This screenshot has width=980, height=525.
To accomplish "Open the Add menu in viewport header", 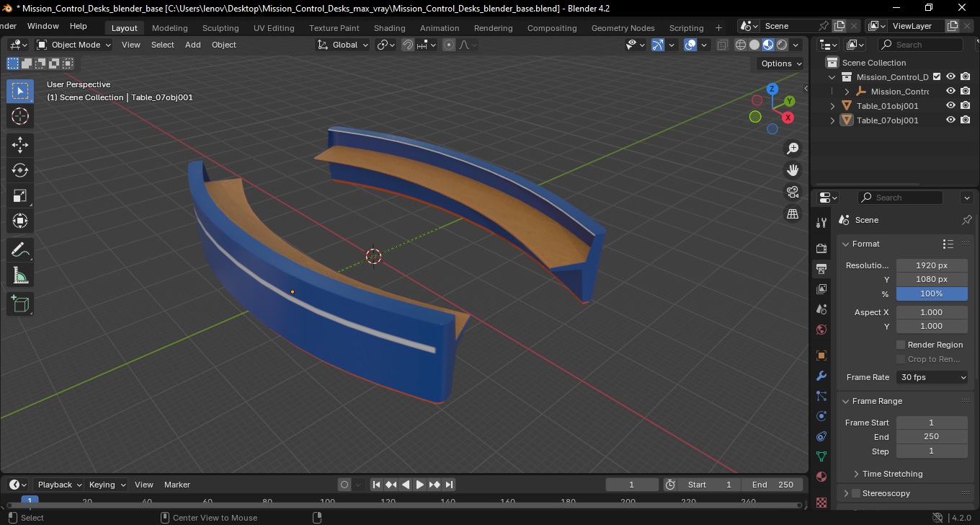I will [193, 45].
